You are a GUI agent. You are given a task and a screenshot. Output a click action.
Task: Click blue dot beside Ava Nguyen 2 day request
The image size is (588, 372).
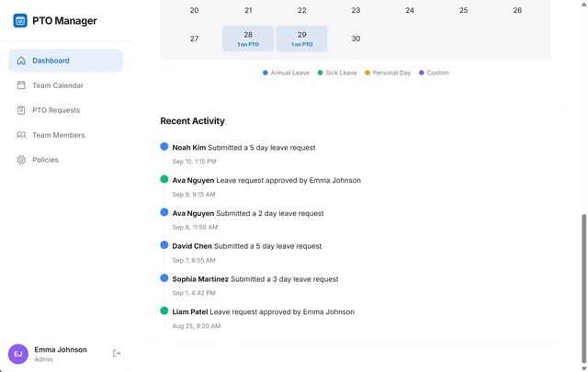click(x=164, y=212)
